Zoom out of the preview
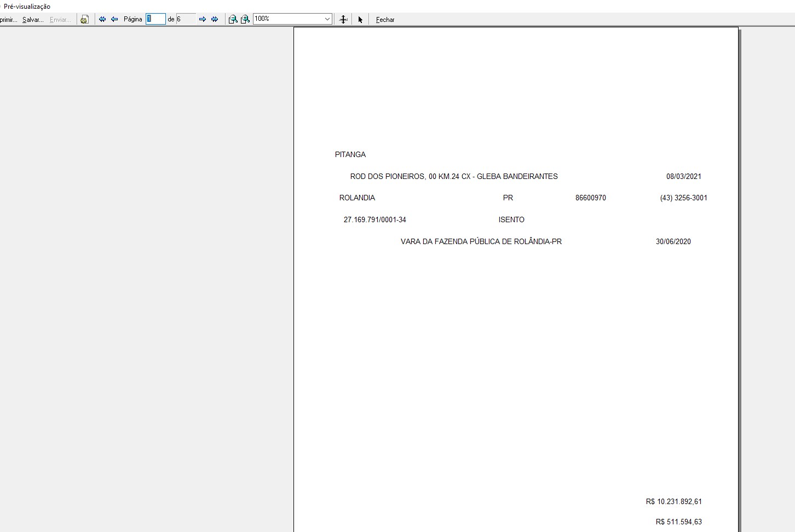 tap(233, 19)
